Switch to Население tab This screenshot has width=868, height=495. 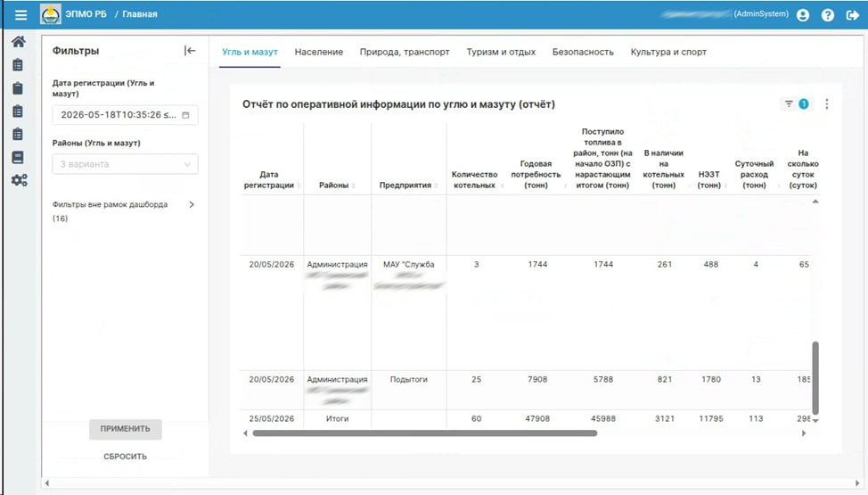(x=319, y=52)
